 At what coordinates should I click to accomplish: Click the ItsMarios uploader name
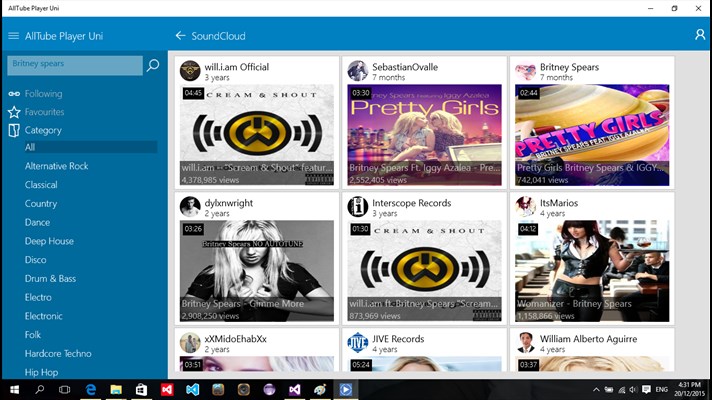tap(559, 203)
